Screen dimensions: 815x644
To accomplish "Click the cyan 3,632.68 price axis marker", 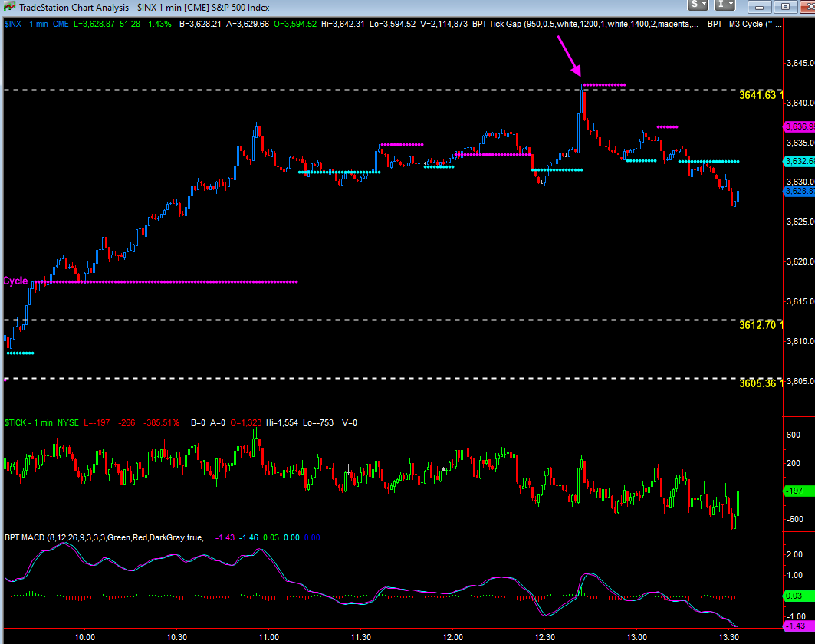I will [x=798, y=161].
